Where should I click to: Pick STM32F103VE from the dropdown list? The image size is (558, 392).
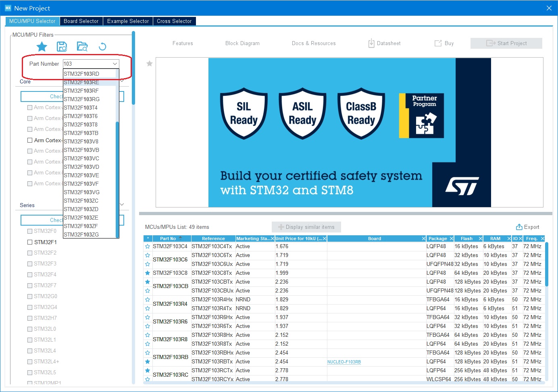coord(90,175)
